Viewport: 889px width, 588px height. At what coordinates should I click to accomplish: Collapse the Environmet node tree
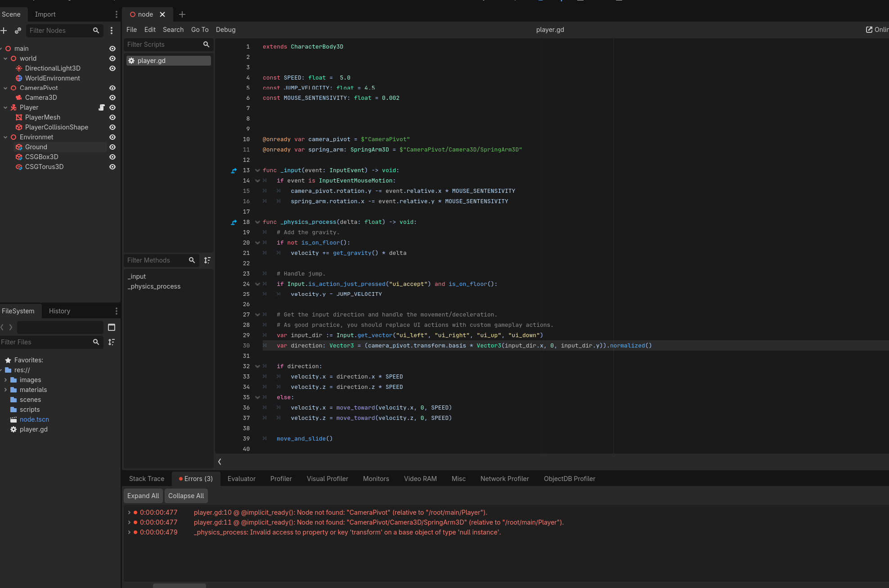(5, 137)
